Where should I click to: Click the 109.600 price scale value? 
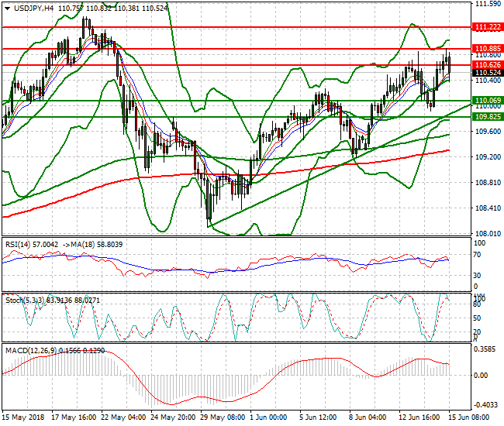pyautogui.click(x=488, y=132)
